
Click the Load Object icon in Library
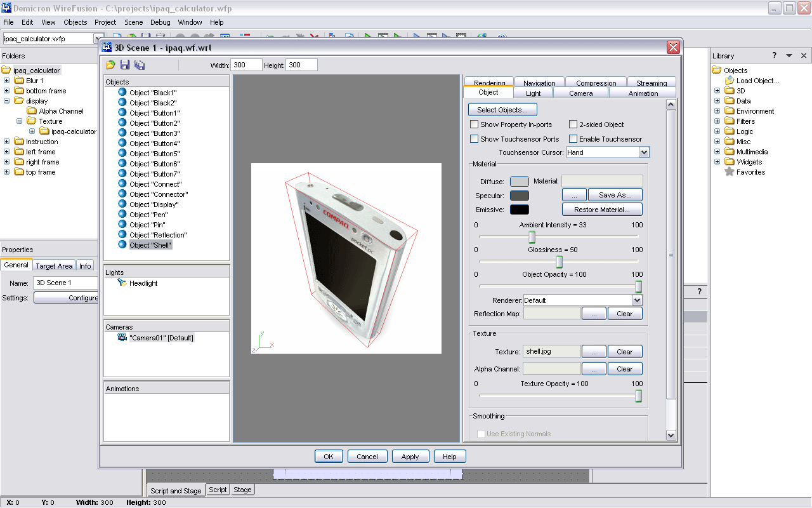[729, 81]
